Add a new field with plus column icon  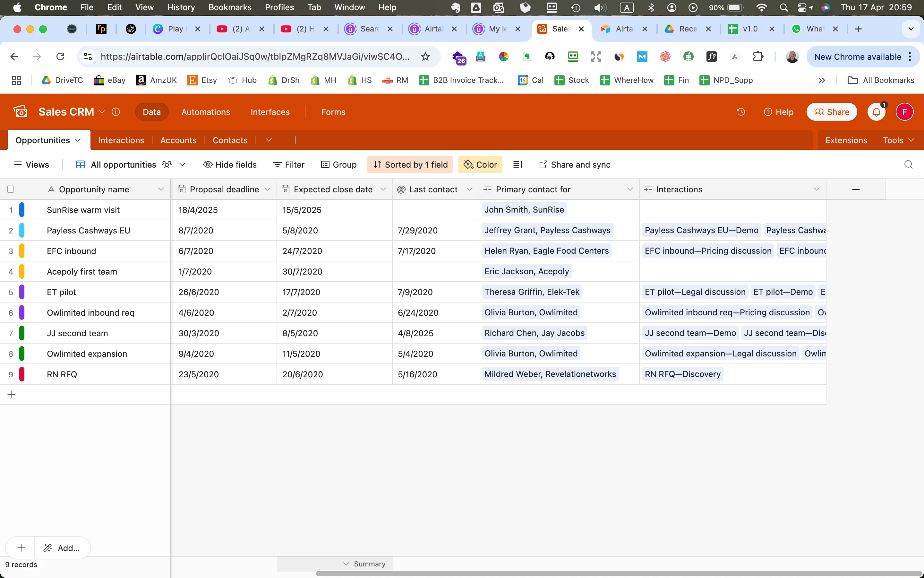pos(856,189)
